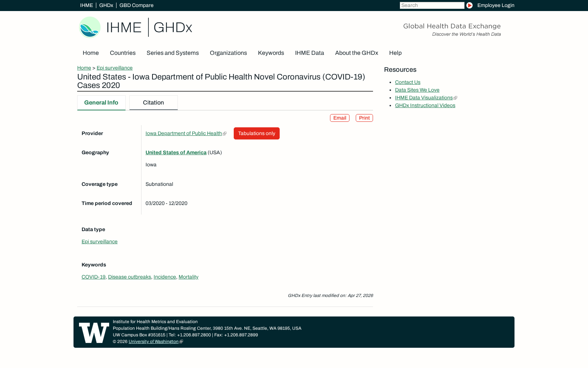Open the Keywords menu item
This screenshot has height=368, width=588.
pos(271,53)
